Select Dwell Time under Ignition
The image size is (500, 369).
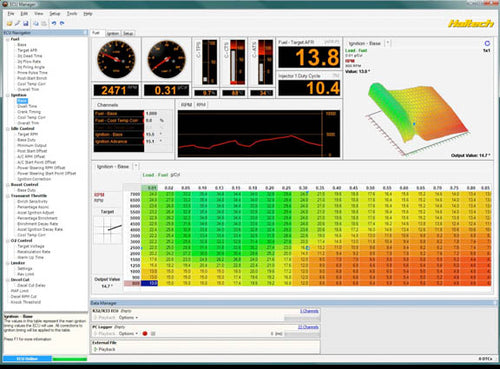tap(27, 106)
